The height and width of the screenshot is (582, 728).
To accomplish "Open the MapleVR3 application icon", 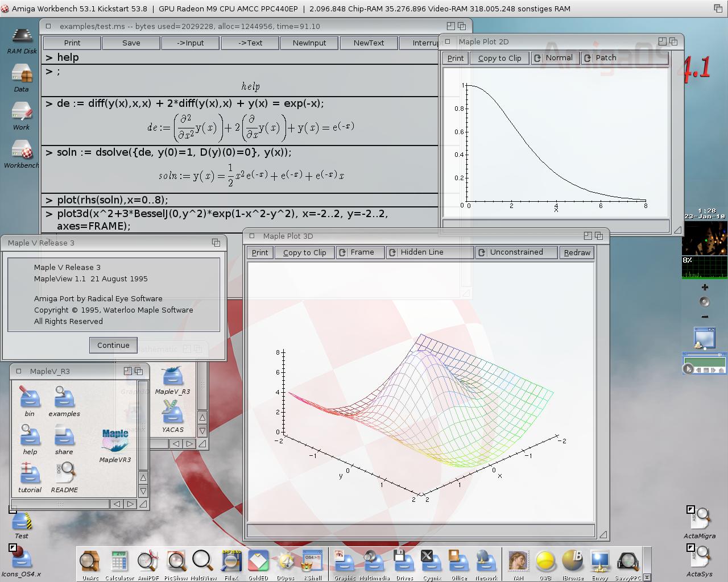I will (115, 441).
